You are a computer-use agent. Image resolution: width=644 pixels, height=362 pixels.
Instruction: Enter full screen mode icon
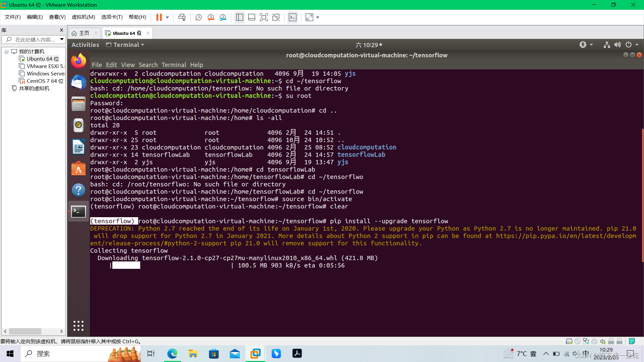(x=264, y=17)
